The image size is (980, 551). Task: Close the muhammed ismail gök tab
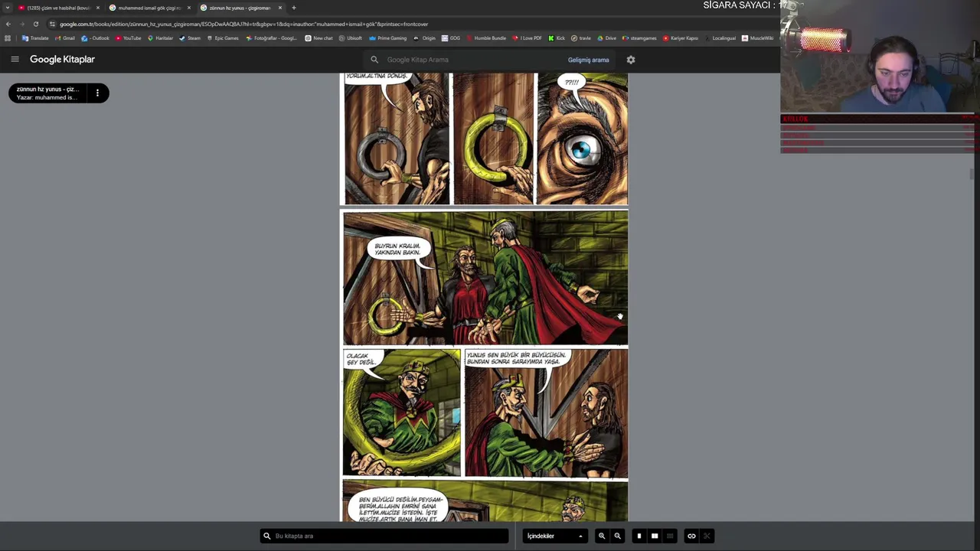(x=189, y=8)
